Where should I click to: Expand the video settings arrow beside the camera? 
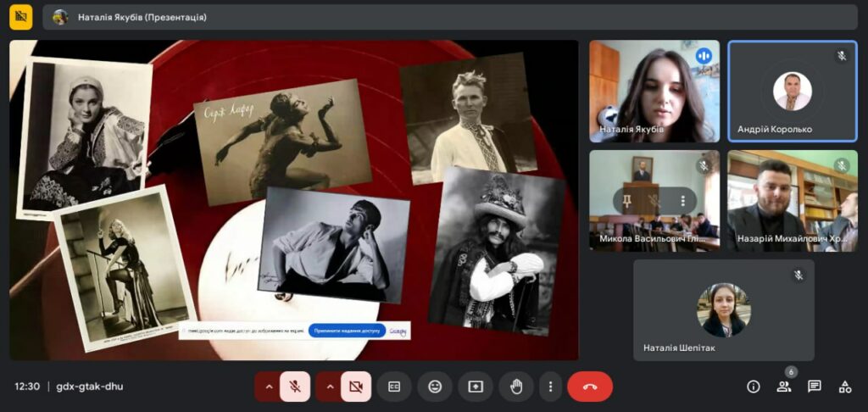pyautogui.click(x=330, y=387)
